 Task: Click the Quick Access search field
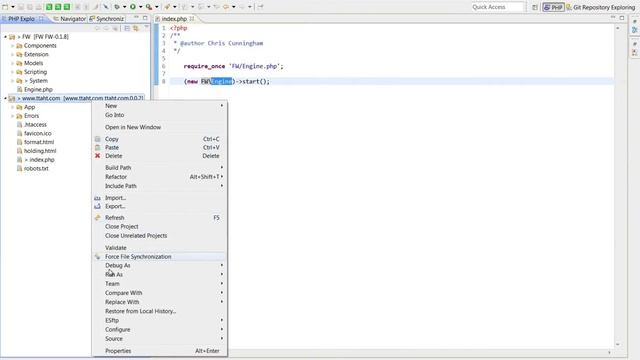click(497, 7)
